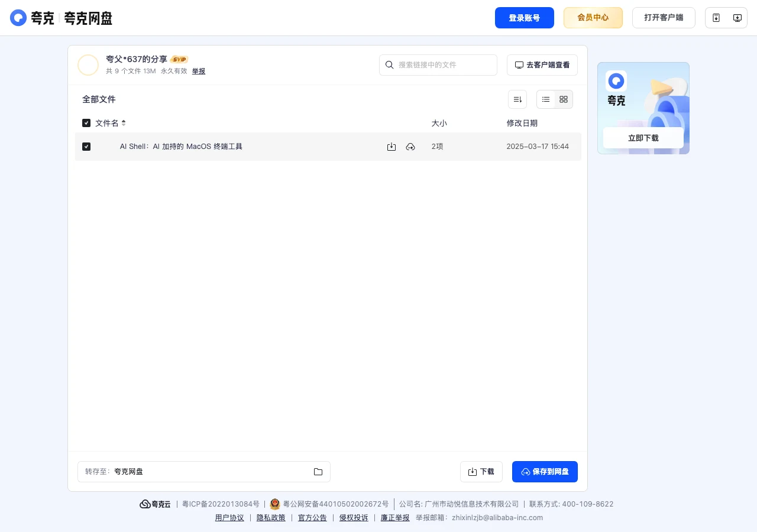757x532 pixels.
Task: Click the Quark logo in the header
Action: coord(32,18)
